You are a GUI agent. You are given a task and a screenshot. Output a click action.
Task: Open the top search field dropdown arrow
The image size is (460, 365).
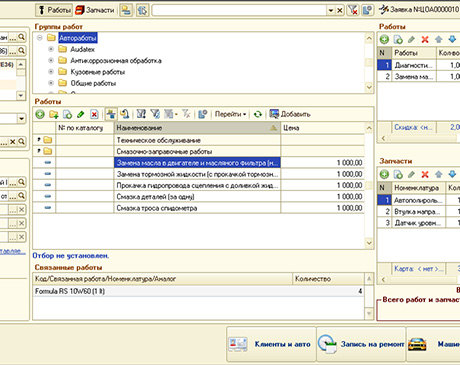point(331,10)
